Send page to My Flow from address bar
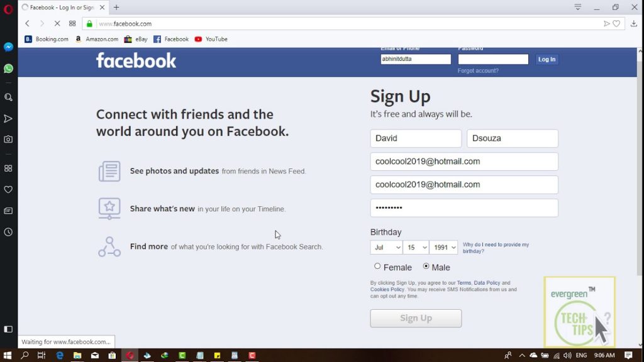Screen dimensions: 644x362 point(607,24)
